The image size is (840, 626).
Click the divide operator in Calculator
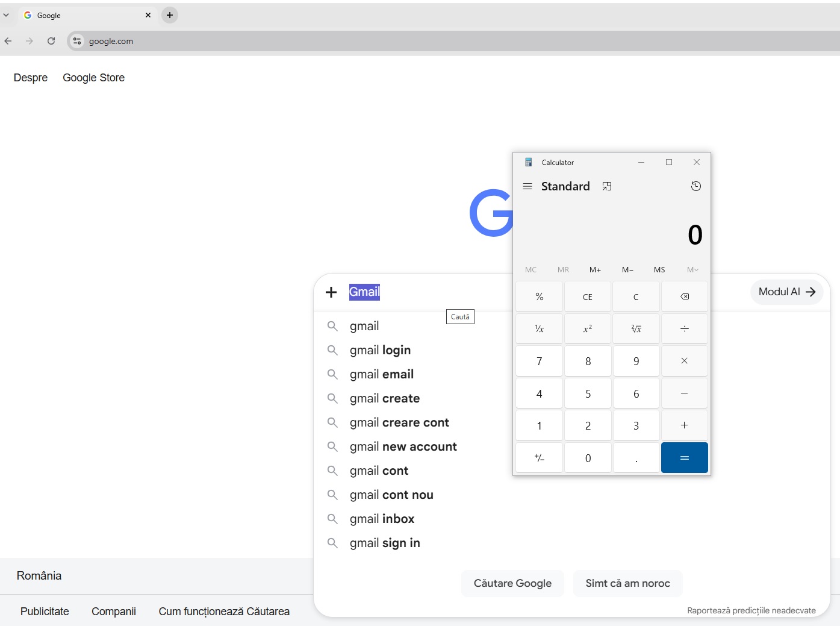685,328
